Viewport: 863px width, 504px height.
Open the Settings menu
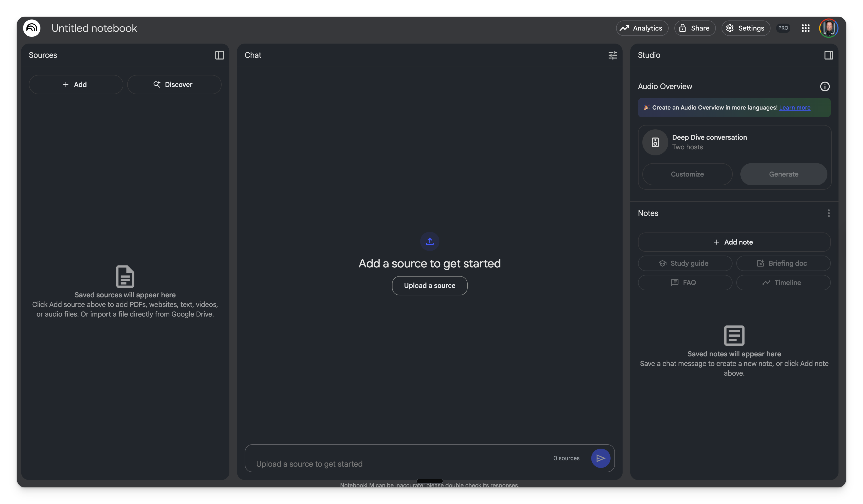click(746, 28)
